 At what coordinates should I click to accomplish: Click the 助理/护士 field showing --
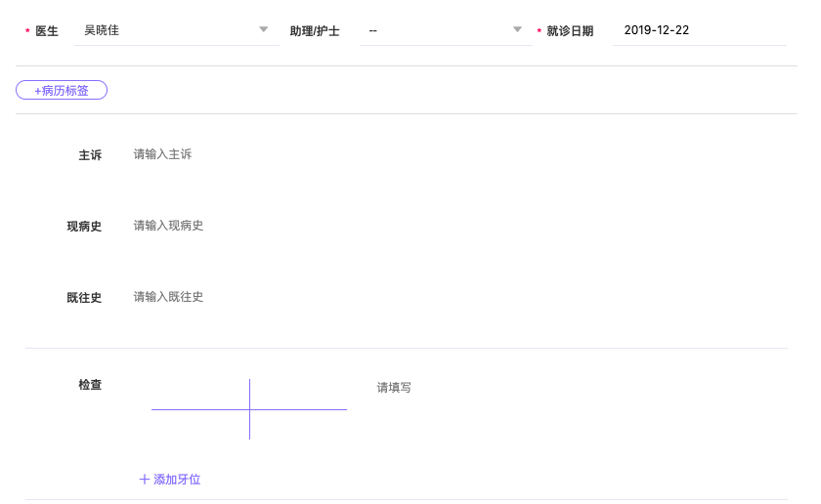click(x=446, y=31)
